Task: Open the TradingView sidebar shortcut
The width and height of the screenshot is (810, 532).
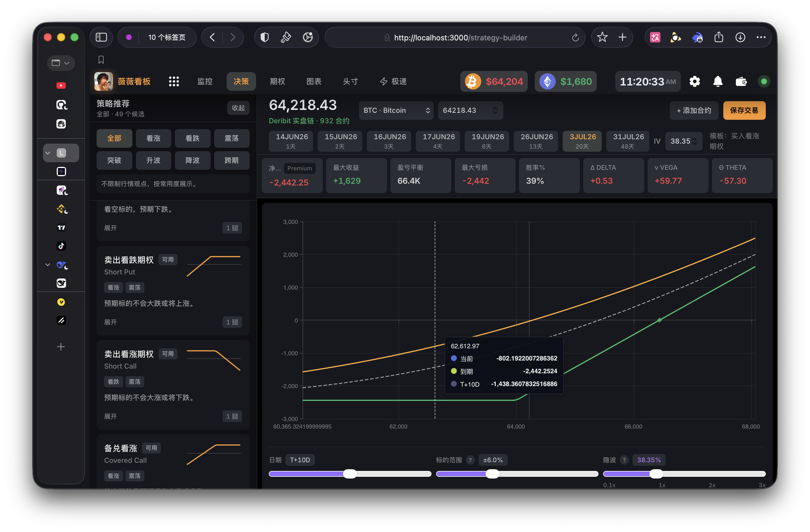Action: 61,228
